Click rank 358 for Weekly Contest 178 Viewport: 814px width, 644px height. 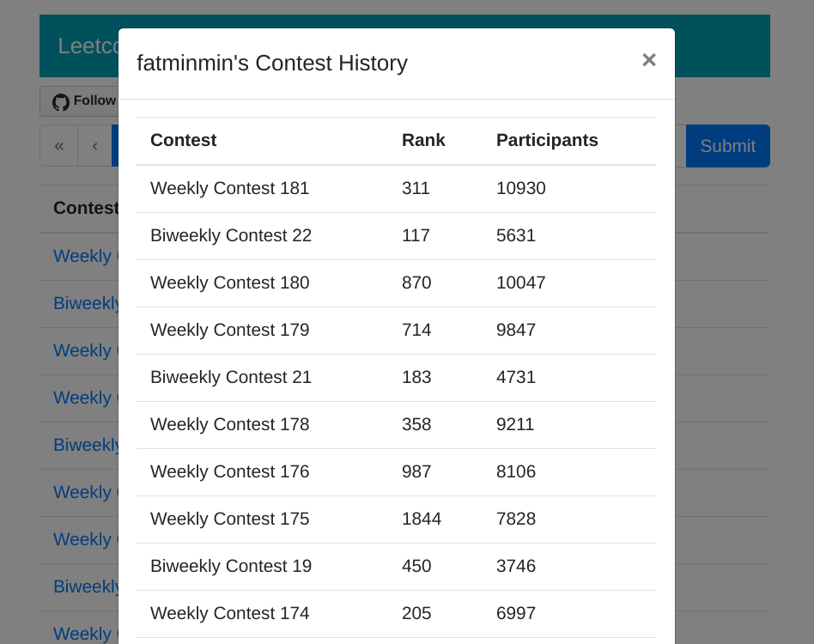(x=416, y=424)
